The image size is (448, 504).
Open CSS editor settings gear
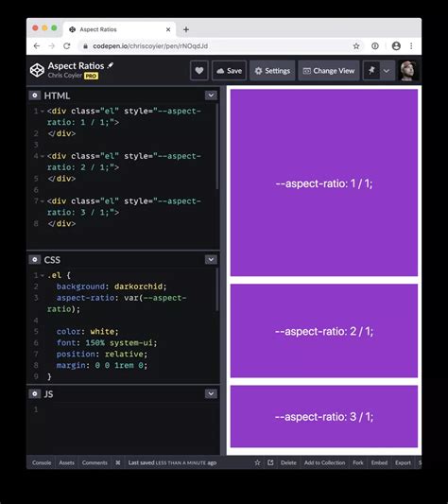(x=35, y=259)
